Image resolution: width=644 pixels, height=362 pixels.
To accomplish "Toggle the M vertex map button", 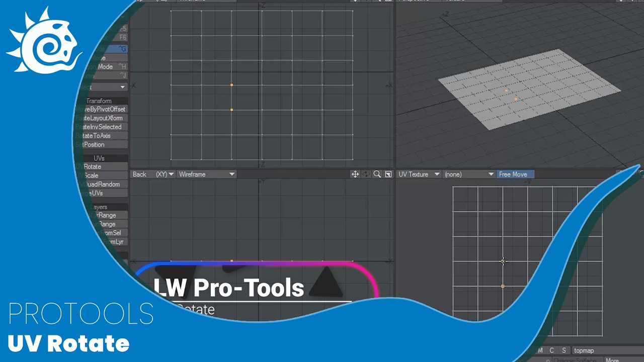I will coord(540,350).
